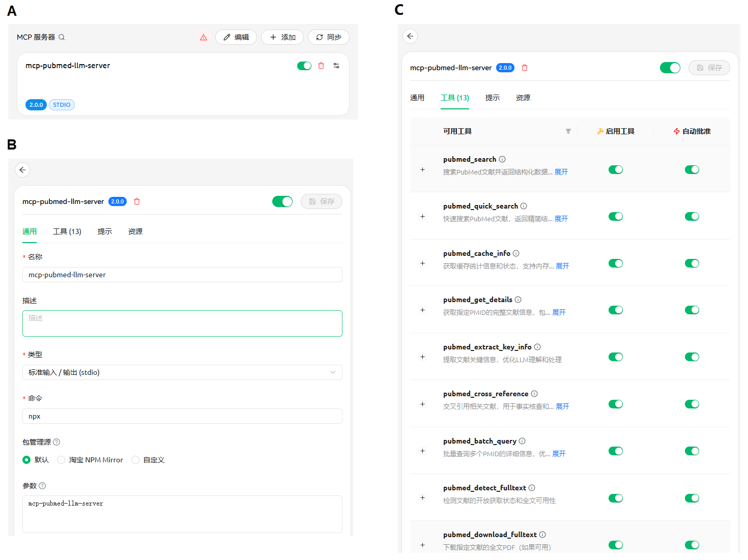Click filter icon in 可用工具 column header
This screenshot has height=560, width=748.
[x=568, y=131]
